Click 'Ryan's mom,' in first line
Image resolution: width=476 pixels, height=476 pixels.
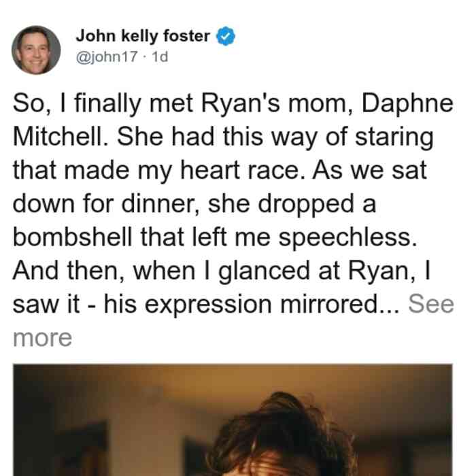pos(277,103)
